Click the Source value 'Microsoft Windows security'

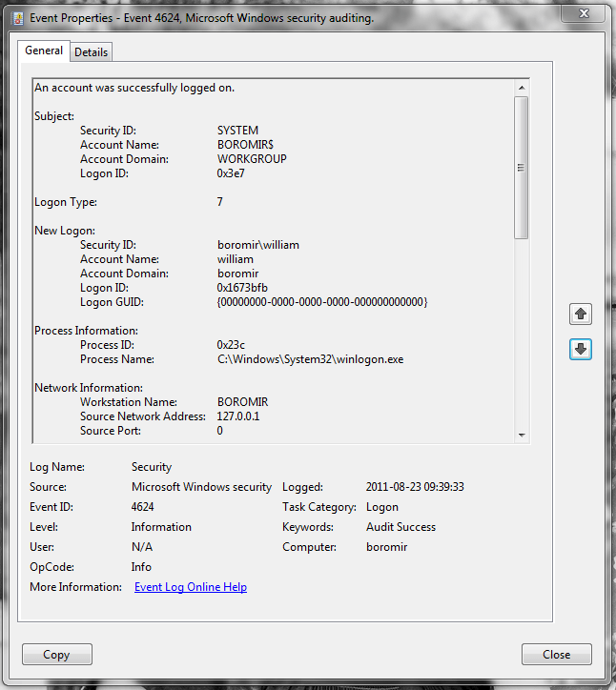pyautogui.click(x=201, y=487)
